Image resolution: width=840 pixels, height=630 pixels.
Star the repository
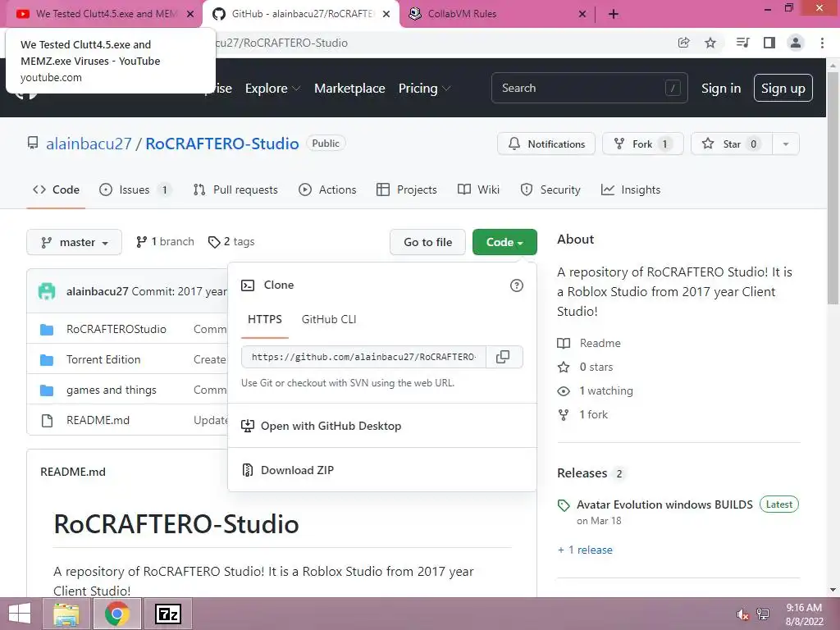[731, 144]
